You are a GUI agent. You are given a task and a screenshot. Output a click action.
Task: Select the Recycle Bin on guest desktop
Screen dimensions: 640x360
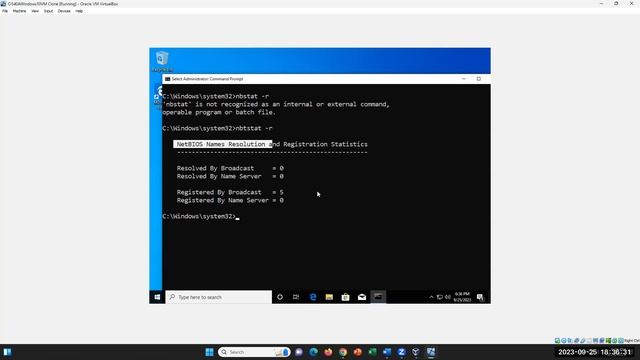point(162,61)
